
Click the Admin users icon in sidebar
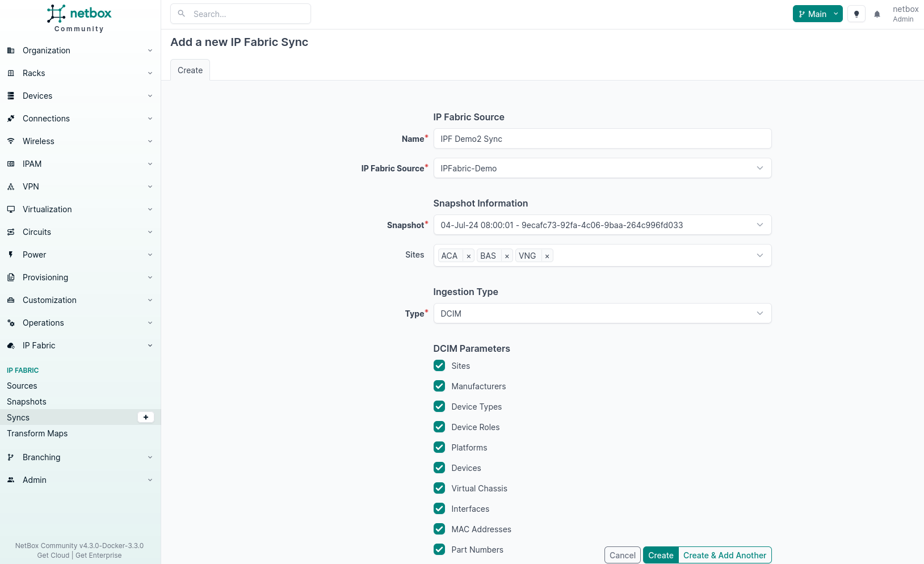pos(11,480)
